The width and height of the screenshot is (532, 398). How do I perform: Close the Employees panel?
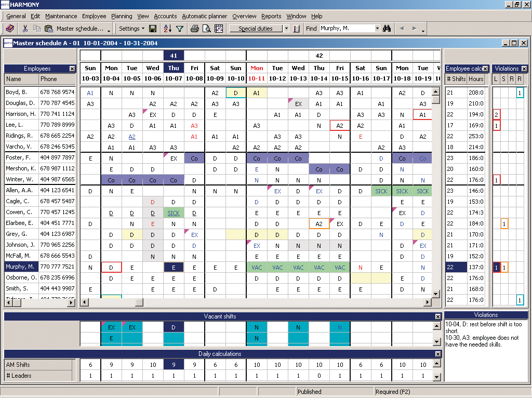tap(71, 69)
